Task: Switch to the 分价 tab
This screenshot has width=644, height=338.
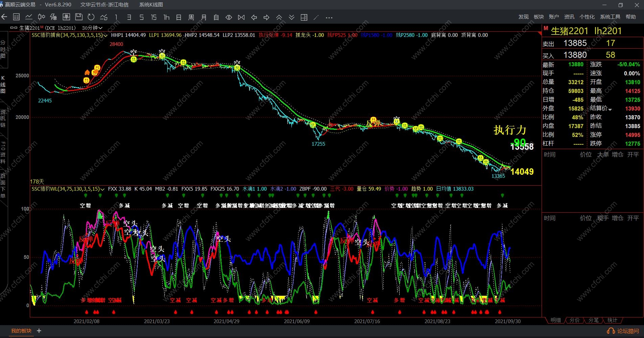Action: pos(574,320)
